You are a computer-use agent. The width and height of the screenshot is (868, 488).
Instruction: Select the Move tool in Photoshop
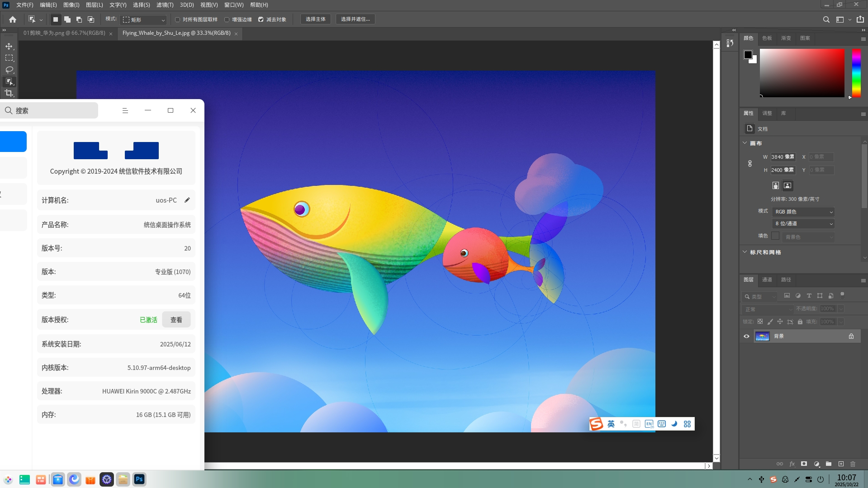point(9,47)
